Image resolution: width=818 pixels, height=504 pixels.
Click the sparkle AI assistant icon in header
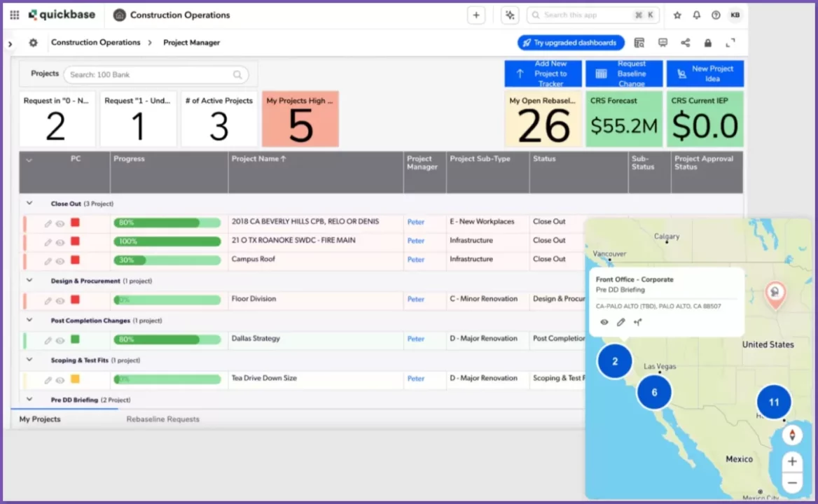509,15
